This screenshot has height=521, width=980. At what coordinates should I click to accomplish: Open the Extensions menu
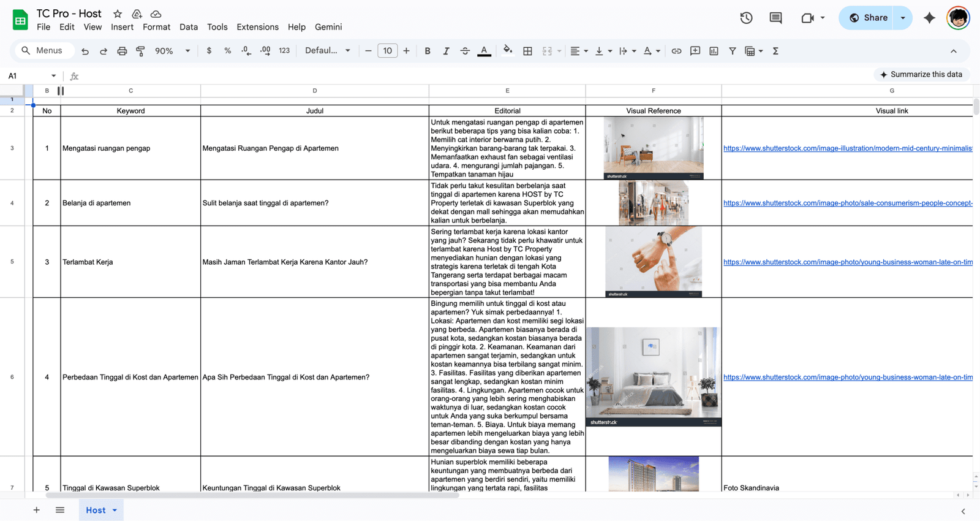pyautogui.click(x=257, y=27)
